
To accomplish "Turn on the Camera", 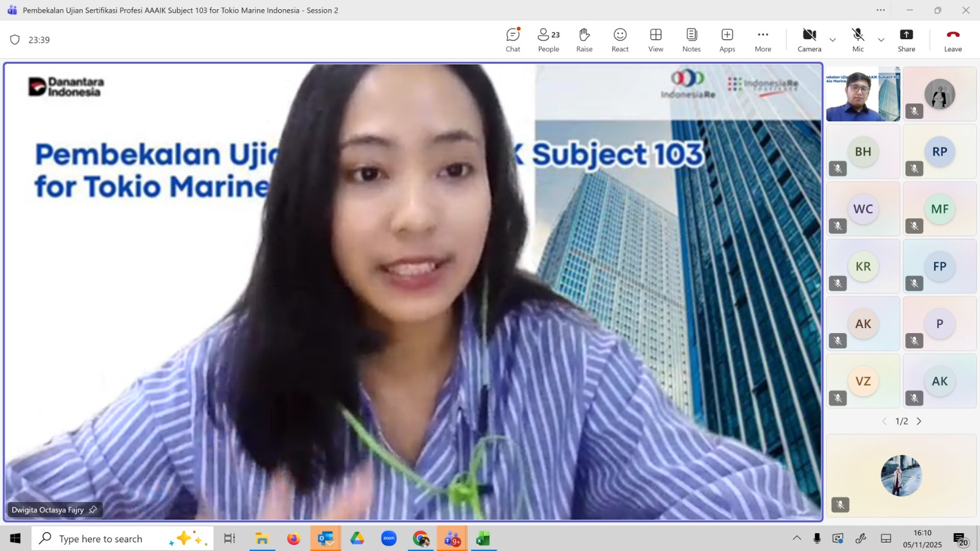I will pyautogui.click(x=809, y=40).
